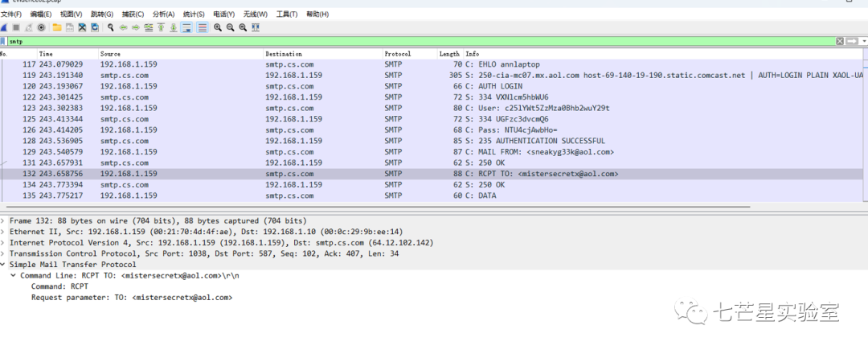This screenshot has width=868, height=350.
Task: Open capture options gear icon
Action: 41,27
